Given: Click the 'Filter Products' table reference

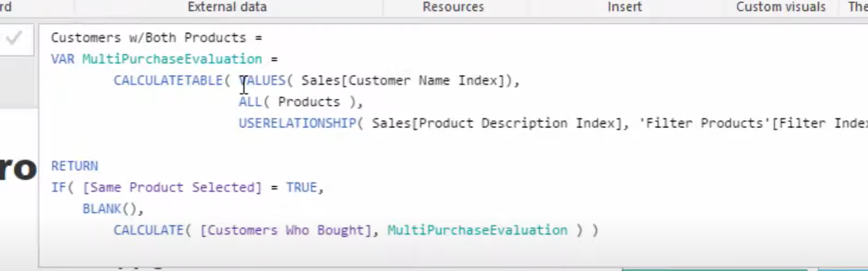Looking at the screenshot, I should coord(705,123).
